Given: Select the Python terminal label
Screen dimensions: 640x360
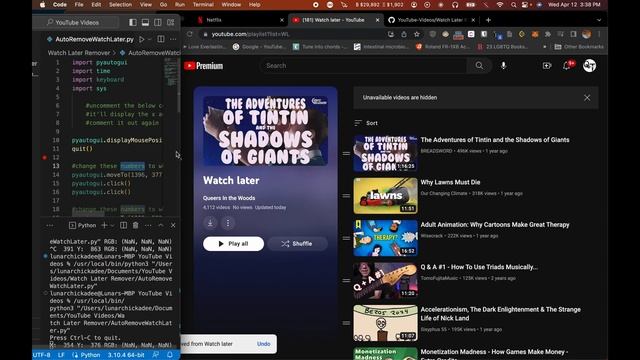Looking at the screenshot, I should click(82, 225).
